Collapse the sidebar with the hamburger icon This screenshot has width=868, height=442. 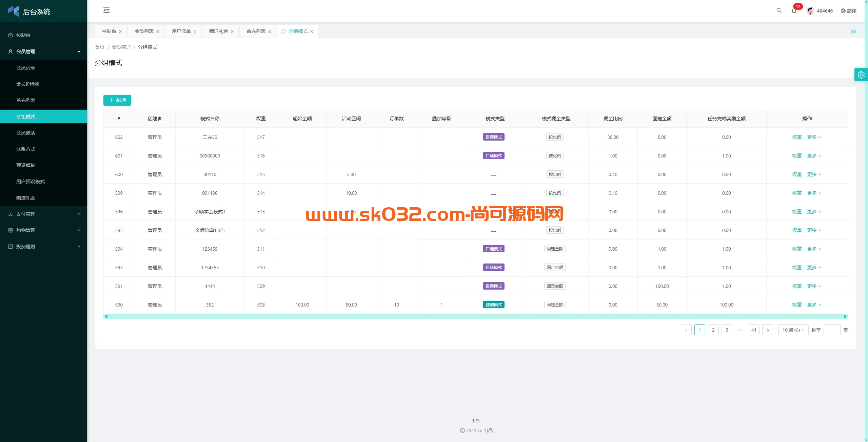106,10
